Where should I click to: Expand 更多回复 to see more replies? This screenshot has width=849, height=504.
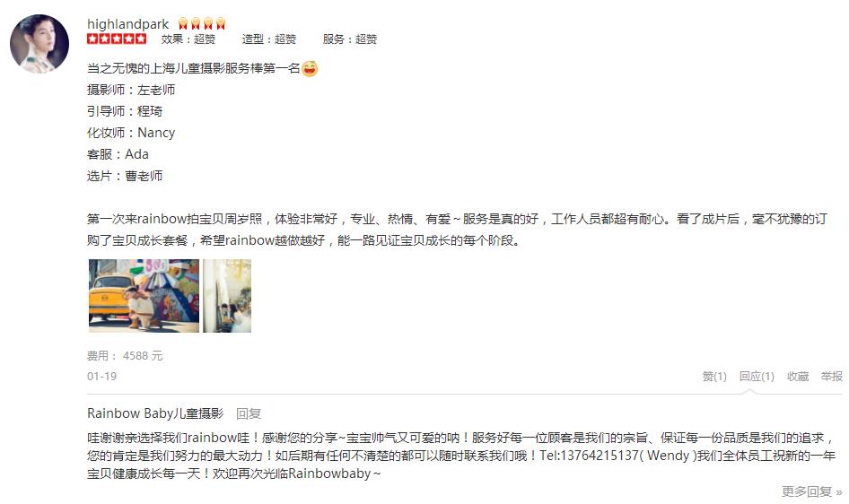pos(811,491)
